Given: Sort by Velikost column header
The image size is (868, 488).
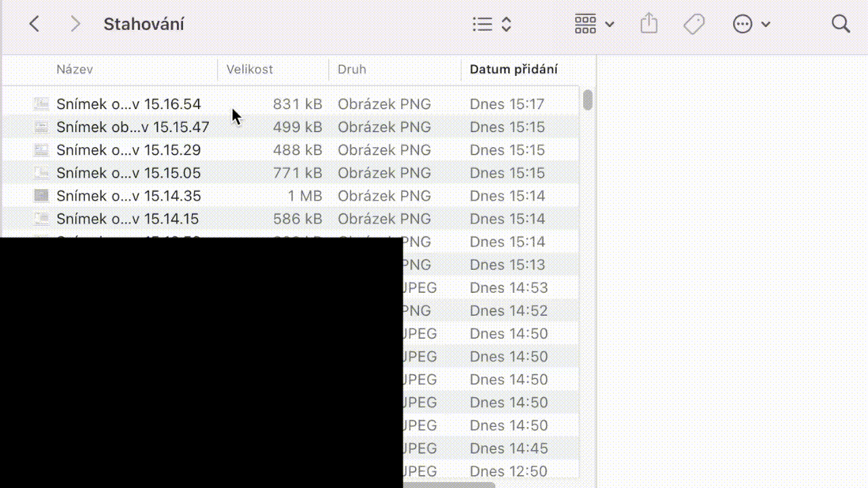Looking at the screenshot, I should [x=250, y=69].
